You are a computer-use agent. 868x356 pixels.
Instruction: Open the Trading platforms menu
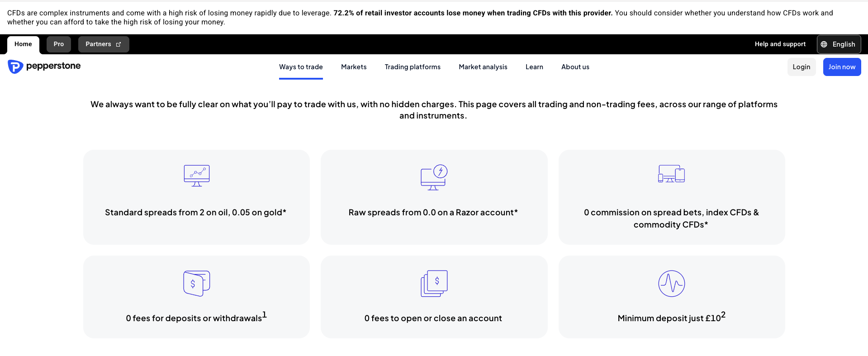[413, 67]
